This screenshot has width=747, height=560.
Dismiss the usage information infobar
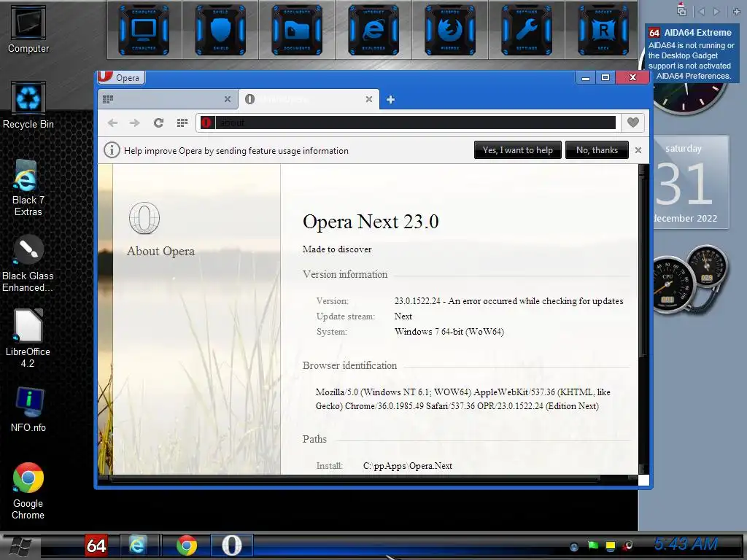(x=638, y=150)
